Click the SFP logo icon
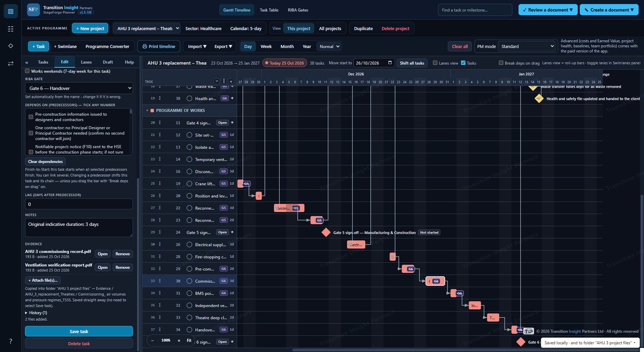The image size is (644, 352). click(33, 10)
